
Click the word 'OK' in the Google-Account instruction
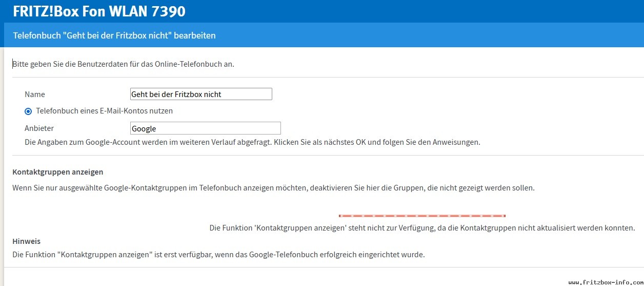point(361,142)
